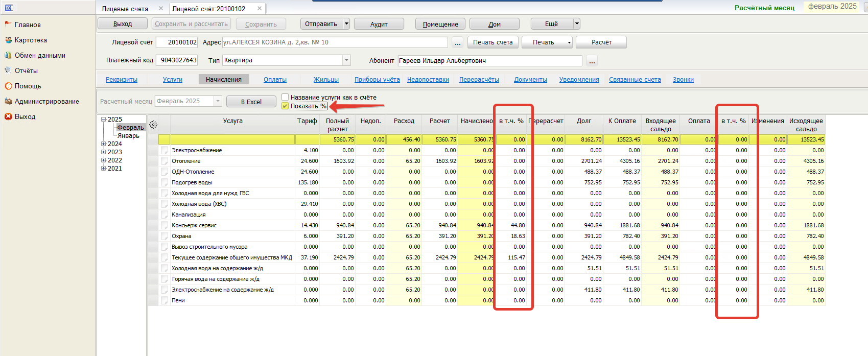Open Администрирование via its sidebar icon
868x356 pixels.
tap(8, 101)
